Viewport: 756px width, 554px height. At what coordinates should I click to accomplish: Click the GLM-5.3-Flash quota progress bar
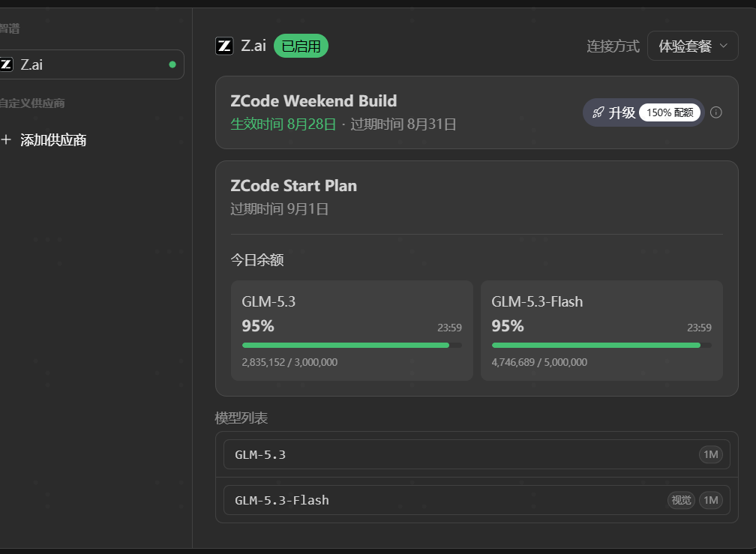[x=601, y=346]
